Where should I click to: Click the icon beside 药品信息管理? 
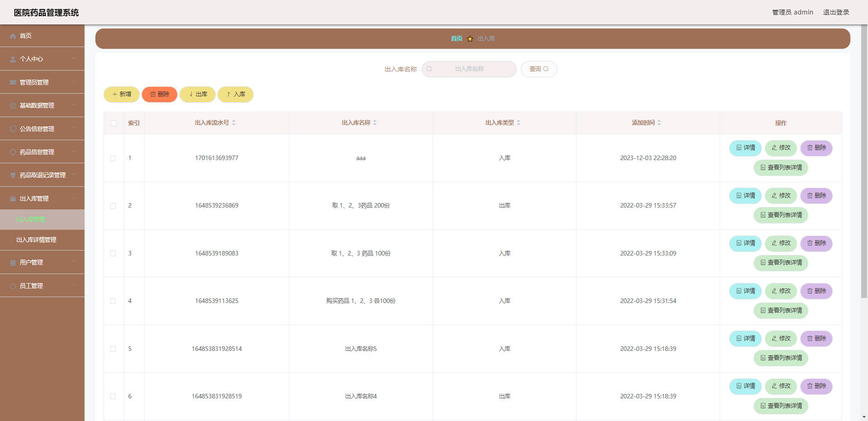(13, 152)
